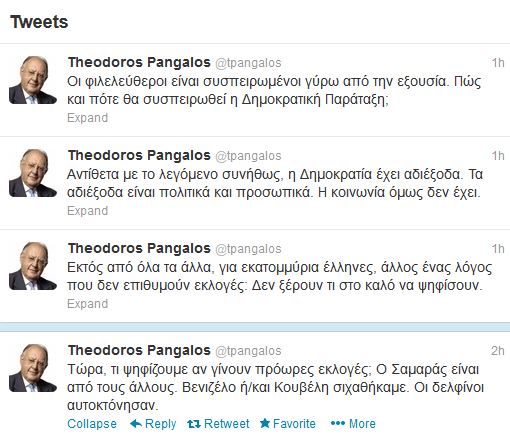Click the Favorite star icon
510x438 pixels.
pyautogui.click(x=265, y=423)
